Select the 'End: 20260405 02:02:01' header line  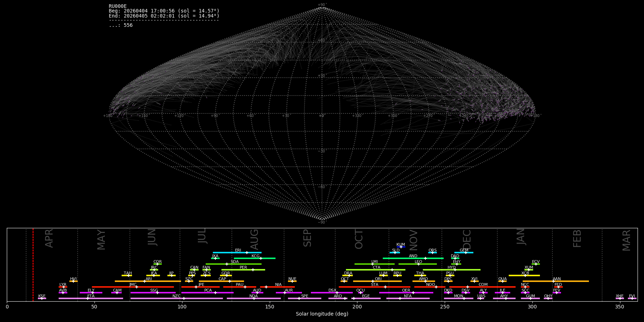(x=164, y=16)
